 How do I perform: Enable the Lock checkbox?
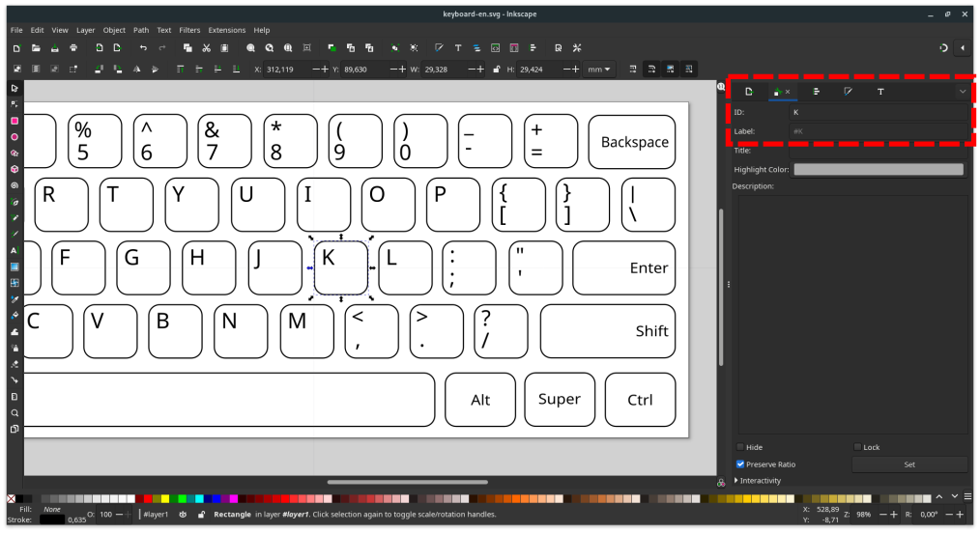[x=857, y=447]
